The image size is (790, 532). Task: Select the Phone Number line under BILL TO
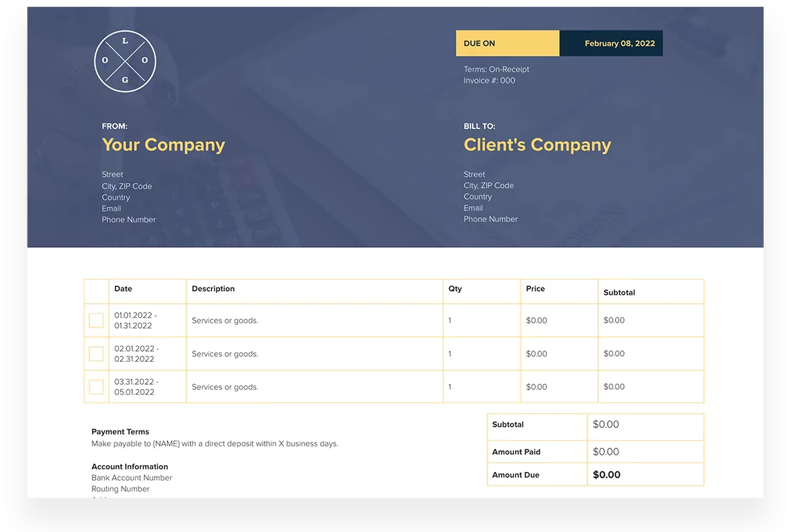tap(490, 219)
